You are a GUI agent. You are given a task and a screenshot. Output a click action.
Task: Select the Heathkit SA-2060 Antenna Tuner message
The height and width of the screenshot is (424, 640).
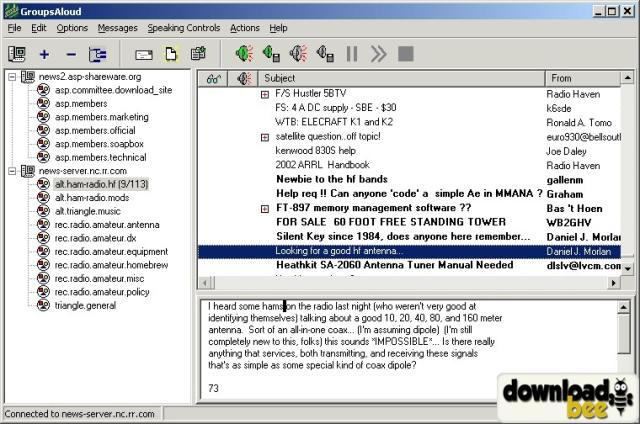[409, 265]
